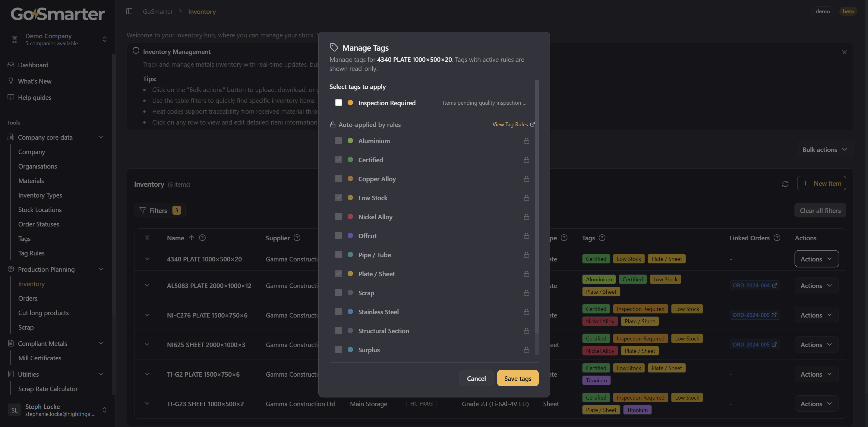Collapse the Company core data section
Screen dimensions: 868x427
(x=101, y=137)
